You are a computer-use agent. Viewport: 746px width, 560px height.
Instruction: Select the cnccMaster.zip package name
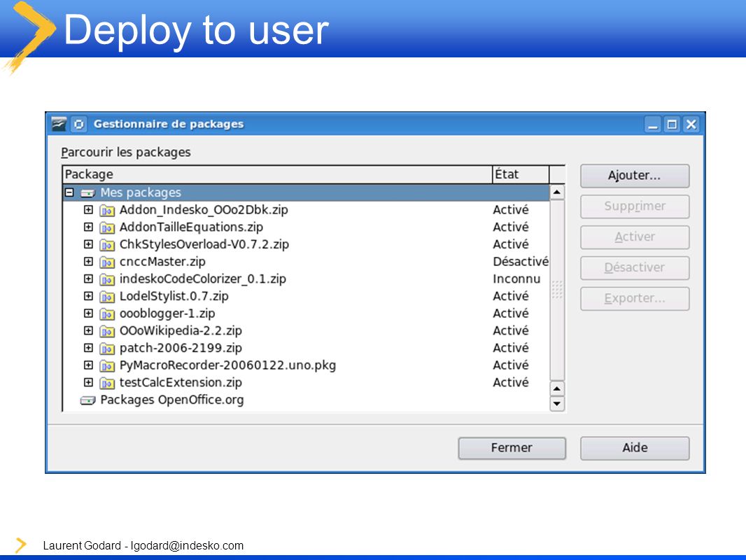click(162, 262)
